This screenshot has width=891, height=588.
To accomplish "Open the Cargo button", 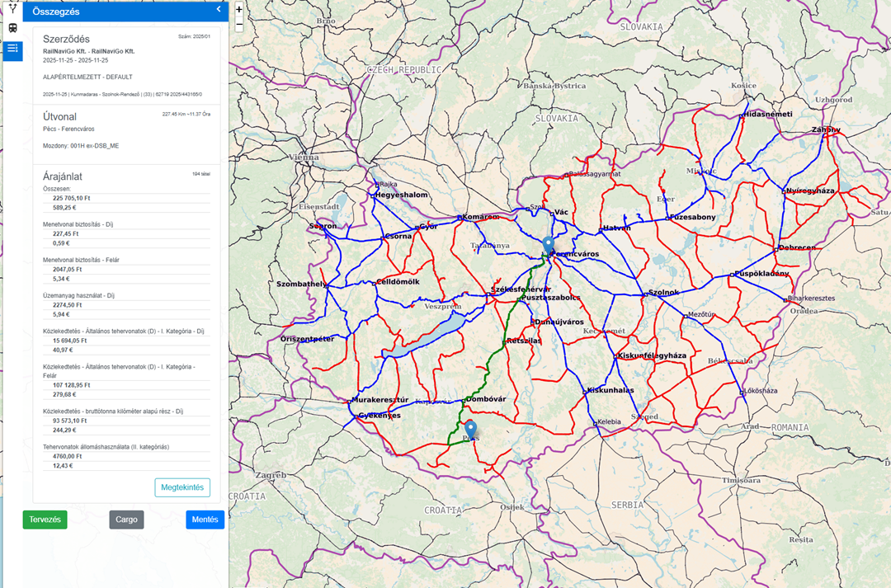I will click(126, 520).
